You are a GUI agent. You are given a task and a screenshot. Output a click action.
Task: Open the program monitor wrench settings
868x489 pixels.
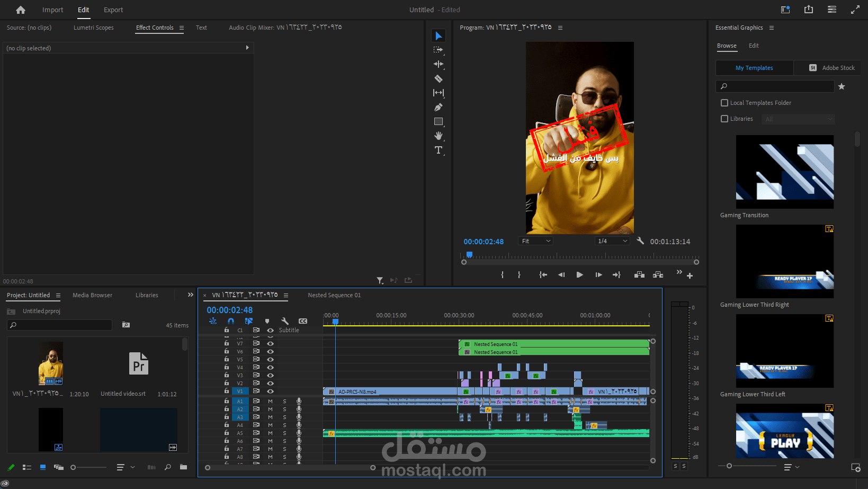click(640, 241)
